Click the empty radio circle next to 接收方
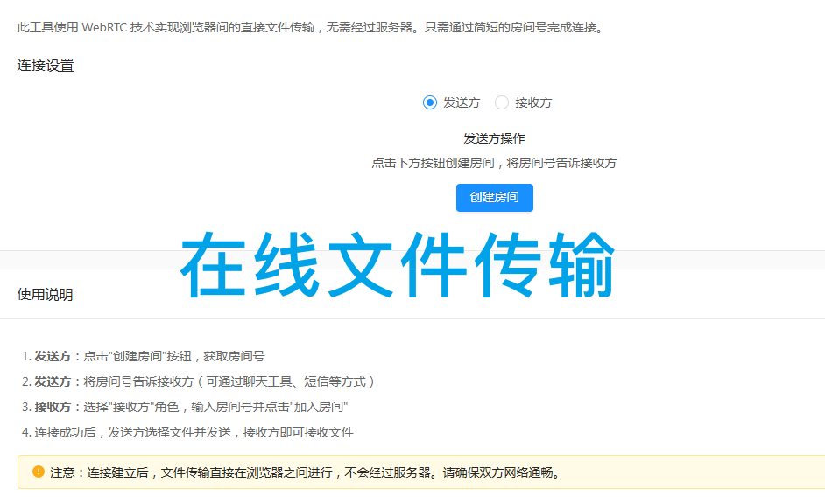Image resolution: width=825 pixels, height=504 pixels. 501,102
